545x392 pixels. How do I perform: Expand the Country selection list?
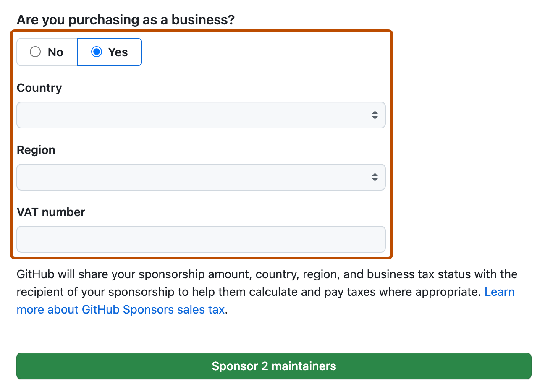click(201, 115)
